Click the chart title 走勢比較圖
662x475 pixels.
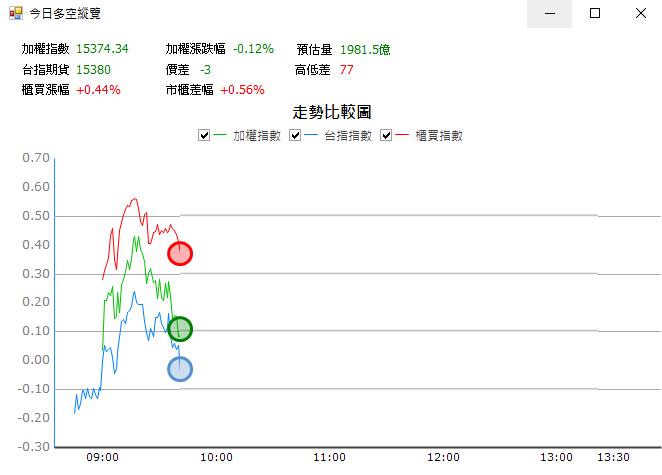[x=332, y=112]
